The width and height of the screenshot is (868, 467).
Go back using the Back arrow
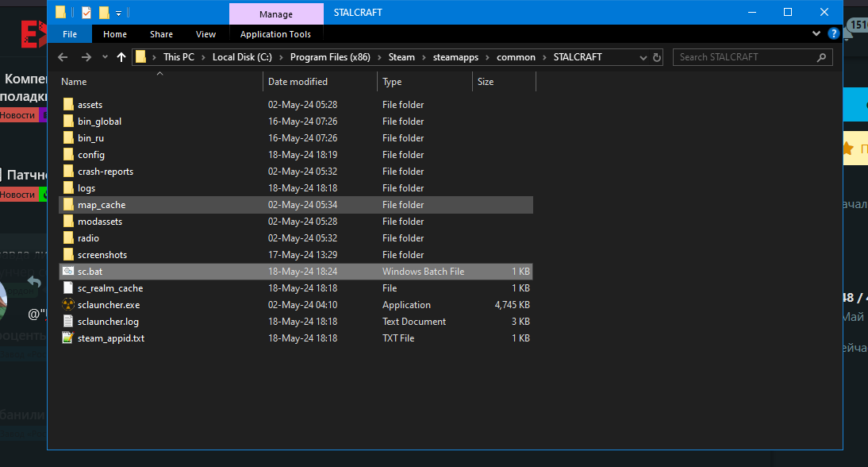(63, 57)
